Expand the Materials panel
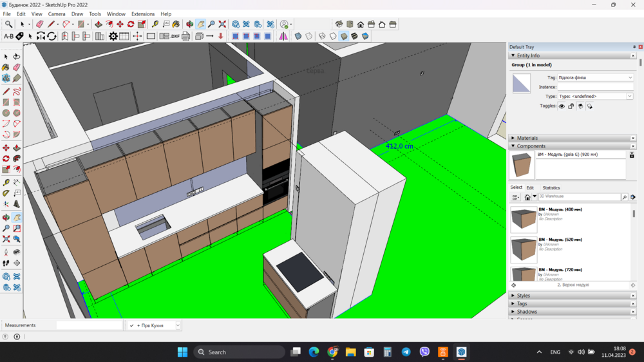Image resolution: width=644 pixels, height=362 pixels. coord(527,138)
